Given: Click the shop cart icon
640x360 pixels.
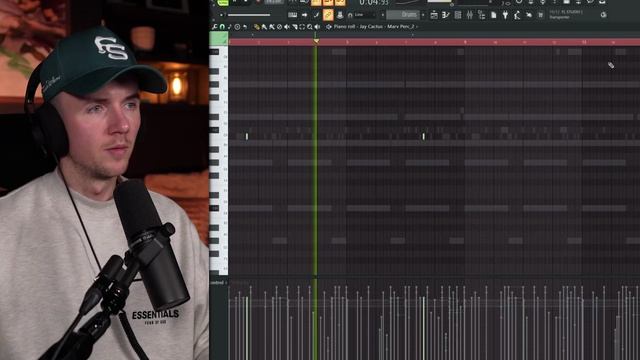Looking at the screenshot, I should (541, 15).
